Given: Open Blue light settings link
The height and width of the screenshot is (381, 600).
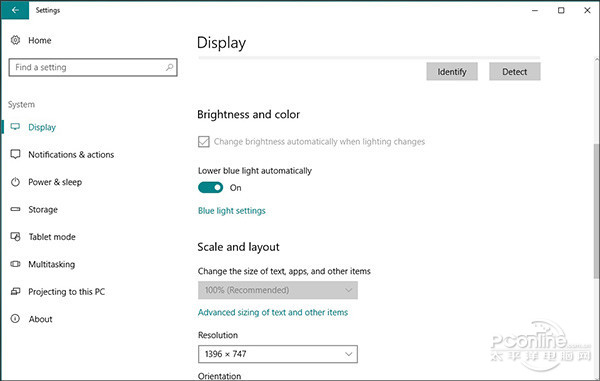Looking at the screenshot, I should pyautogui.click(x=232, y=211).
